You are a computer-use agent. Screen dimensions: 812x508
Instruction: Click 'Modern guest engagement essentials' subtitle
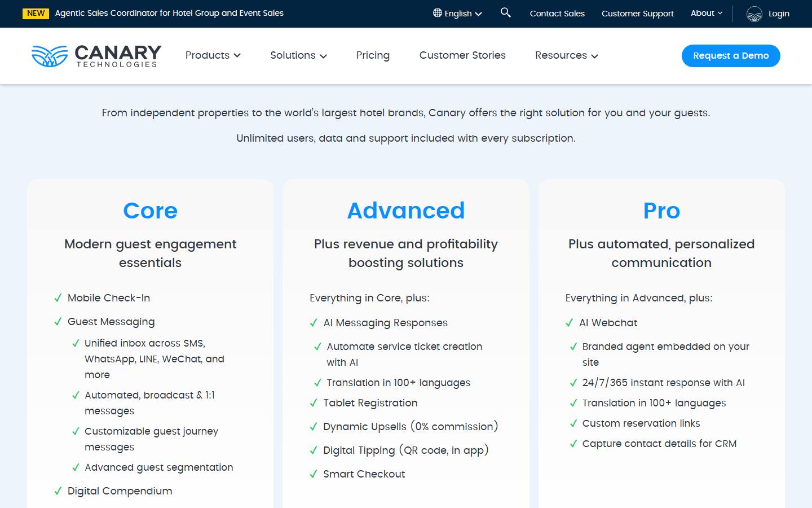click(x=151, y=253)
